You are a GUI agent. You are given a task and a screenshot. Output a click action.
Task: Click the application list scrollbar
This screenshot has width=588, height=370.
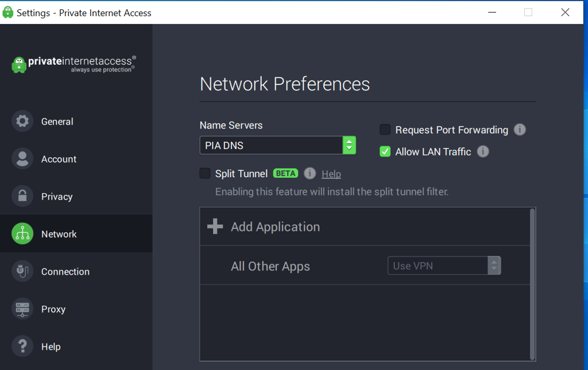532,284
